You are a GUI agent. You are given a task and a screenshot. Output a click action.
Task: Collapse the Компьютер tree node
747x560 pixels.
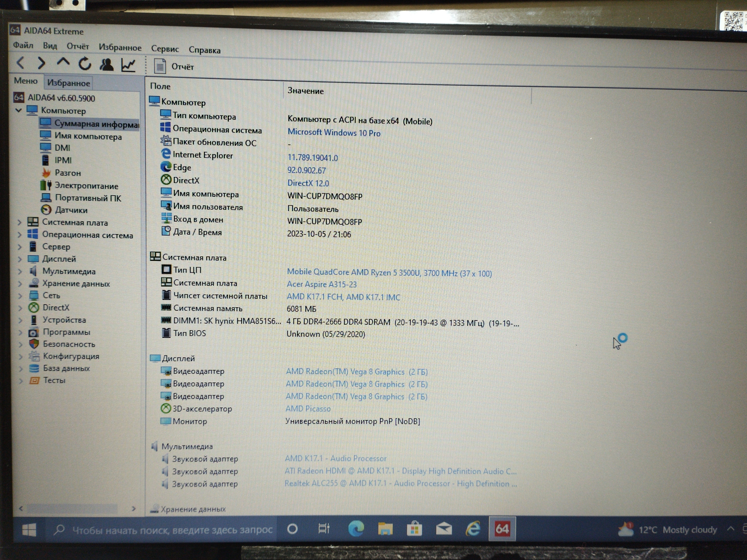[x=18, y=110]
